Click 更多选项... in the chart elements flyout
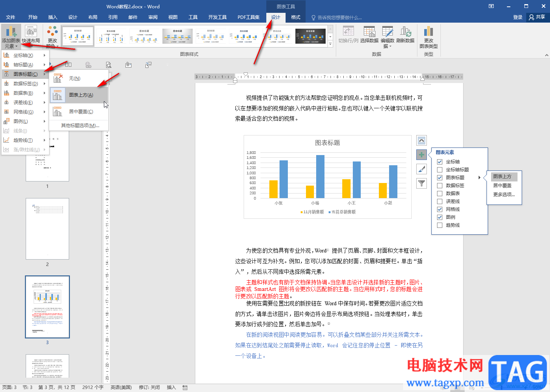 tap(504, 195)
